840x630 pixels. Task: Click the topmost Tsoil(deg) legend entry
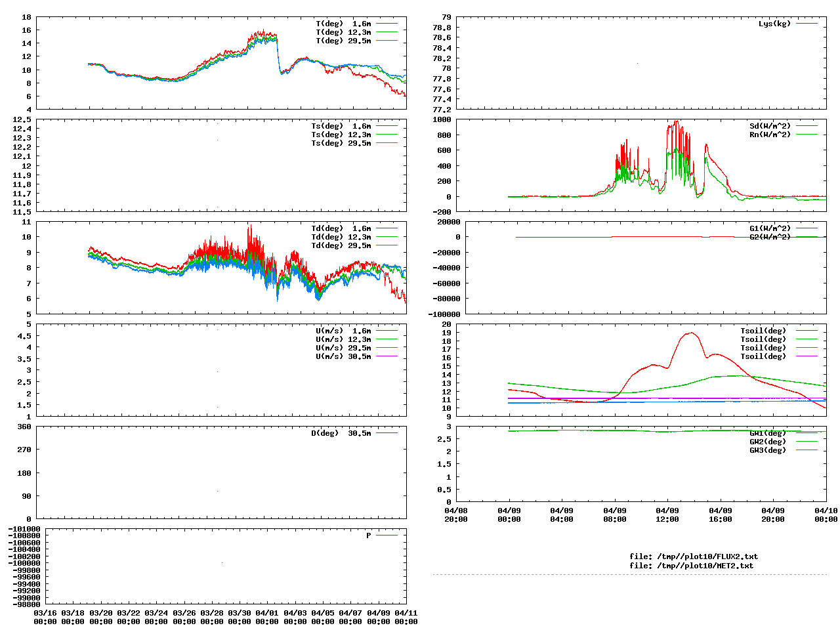pos(763,331)
